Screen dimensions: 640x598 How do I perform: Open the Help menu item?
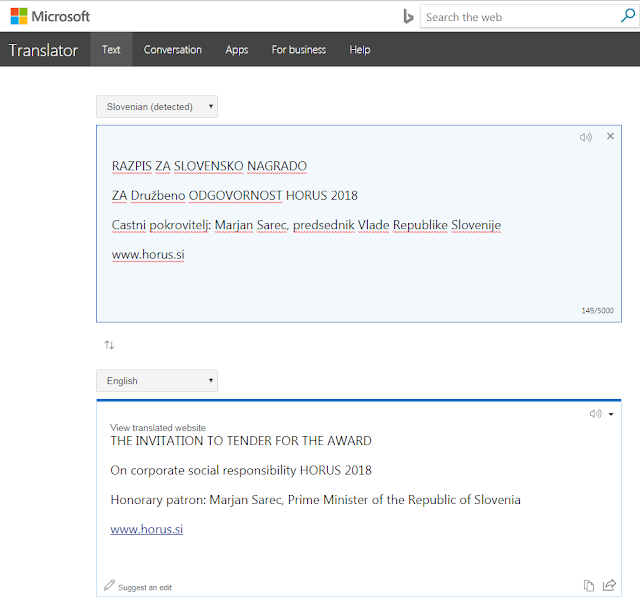click(x=360, y=50)
